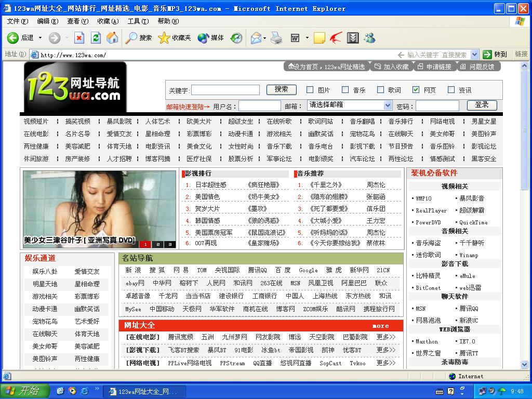Image resolution: width=532 pixels, height=399 pixels.
Task: Uncheck the 网页 search checkbox
Action: click(416, 89)
